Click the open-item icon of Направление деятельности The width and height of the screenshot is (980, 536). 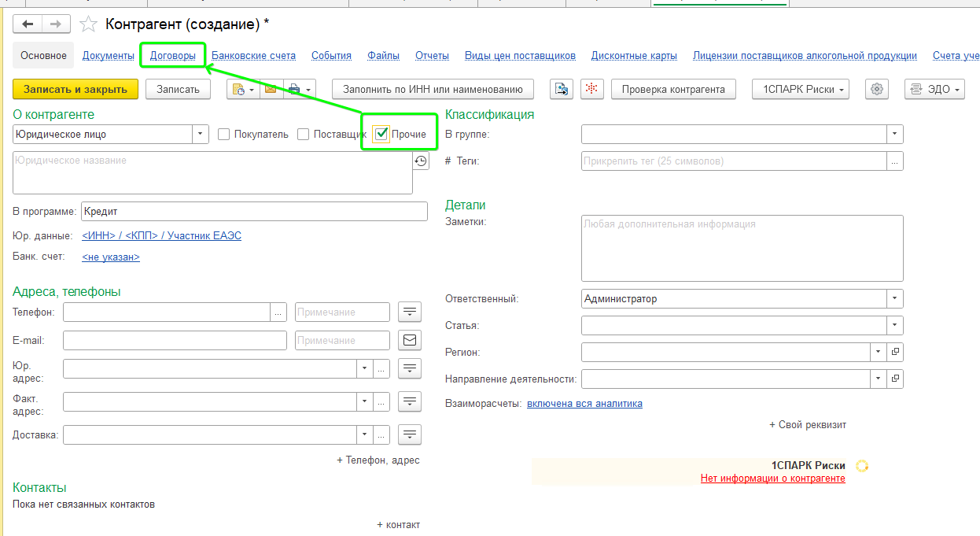(x=895, y=379)
